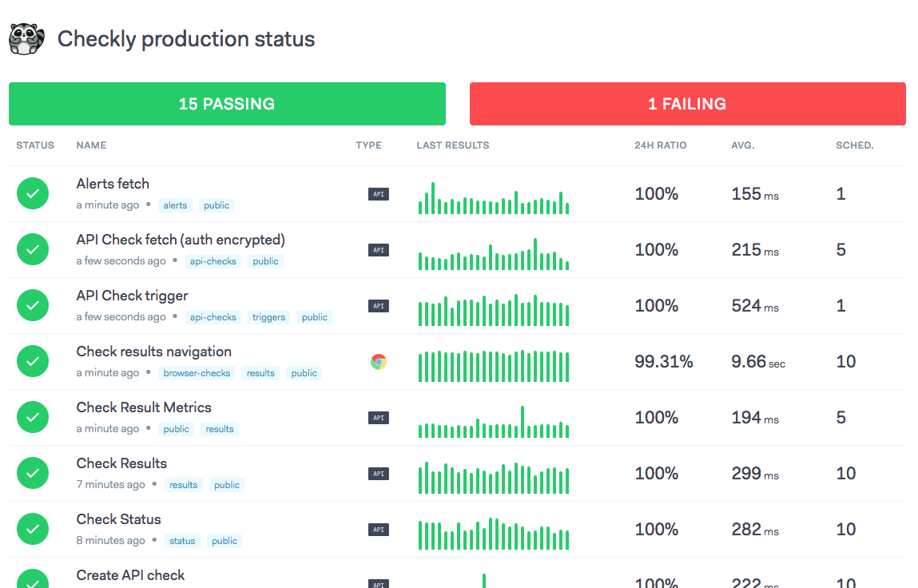Viewport: 918px width, 588px height.
Task: Expand the SCHED. column header
Action: [x=854, y=145]
